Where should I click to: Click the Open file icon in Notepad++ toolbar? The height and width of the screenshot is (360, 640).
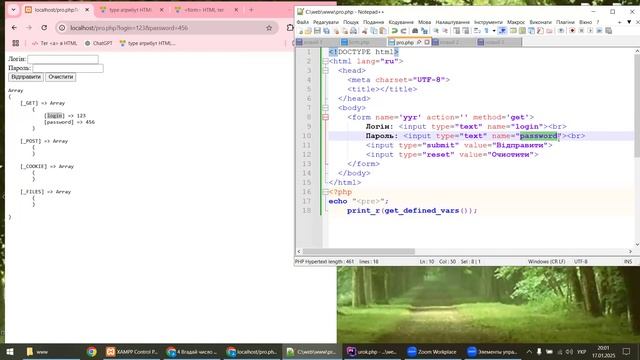click(308, 31)
